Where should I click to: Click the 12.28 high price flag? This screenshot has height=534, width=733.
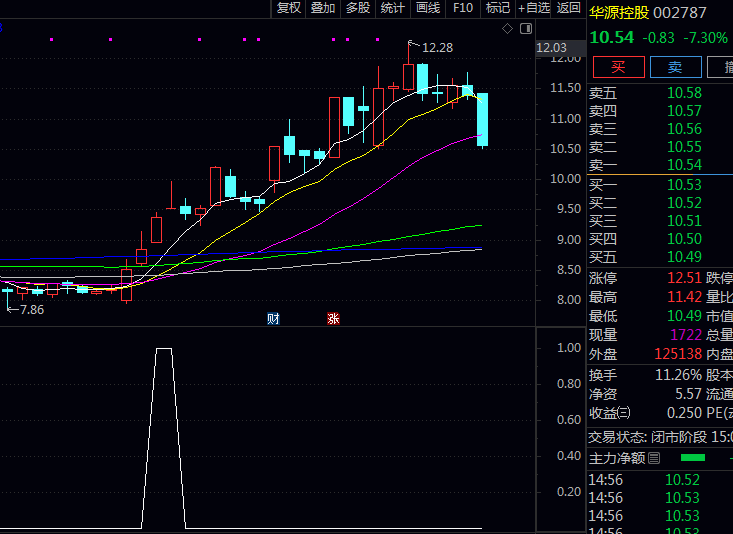tap(436, 47)
